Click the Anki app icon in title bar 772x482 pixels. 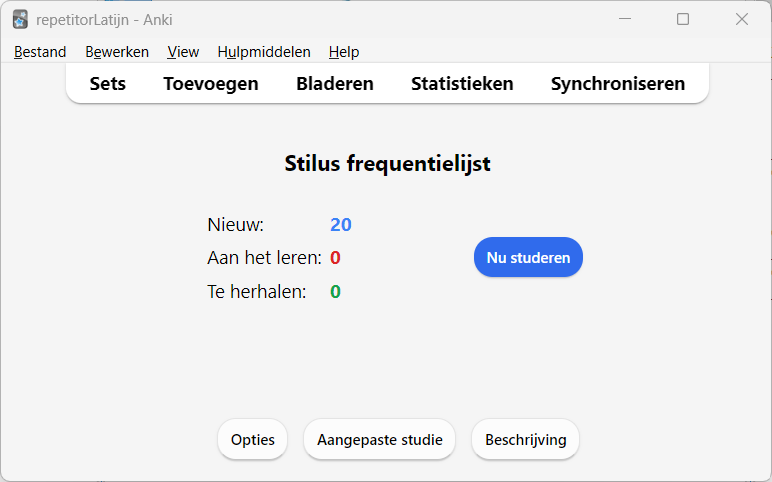tap(20, 20)
